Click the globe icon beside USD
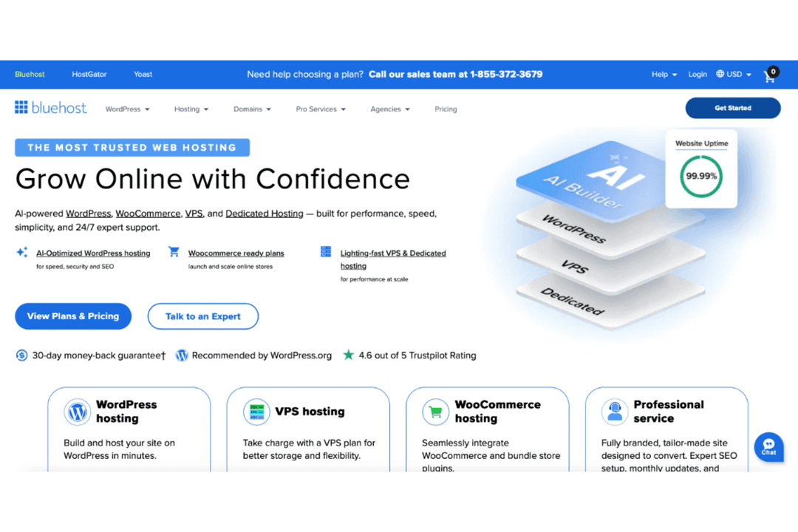This screenshot has height=532, width=798. pyautogui.click(x=720, y=74)
